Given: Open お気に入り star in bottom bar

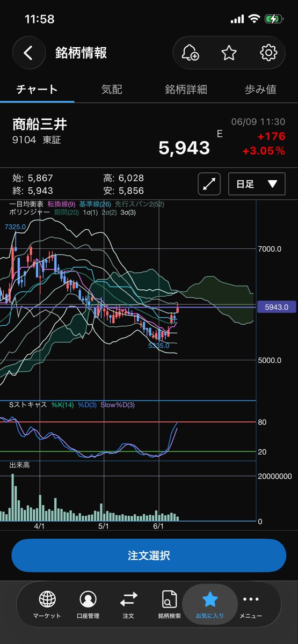Looking at the screenshot, I should click(x=210, y=604).
